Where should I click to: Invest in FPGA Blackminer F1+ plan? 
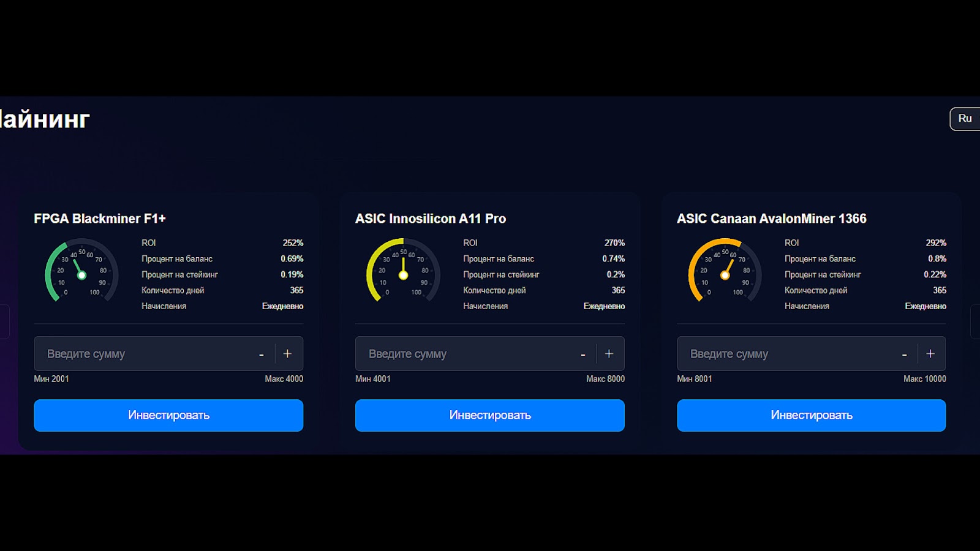click(x=168, y=415)
